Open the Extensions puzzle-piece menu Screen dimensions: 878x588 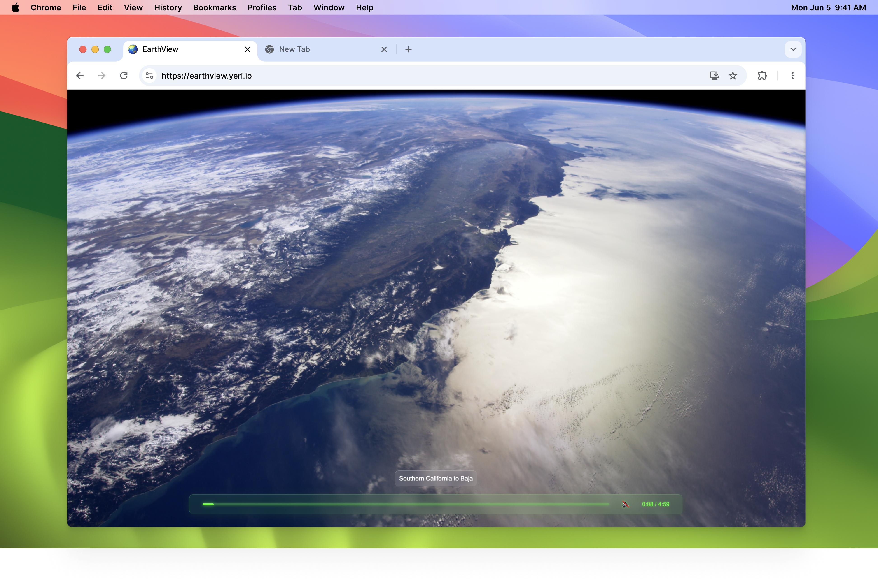pos(762,76)
